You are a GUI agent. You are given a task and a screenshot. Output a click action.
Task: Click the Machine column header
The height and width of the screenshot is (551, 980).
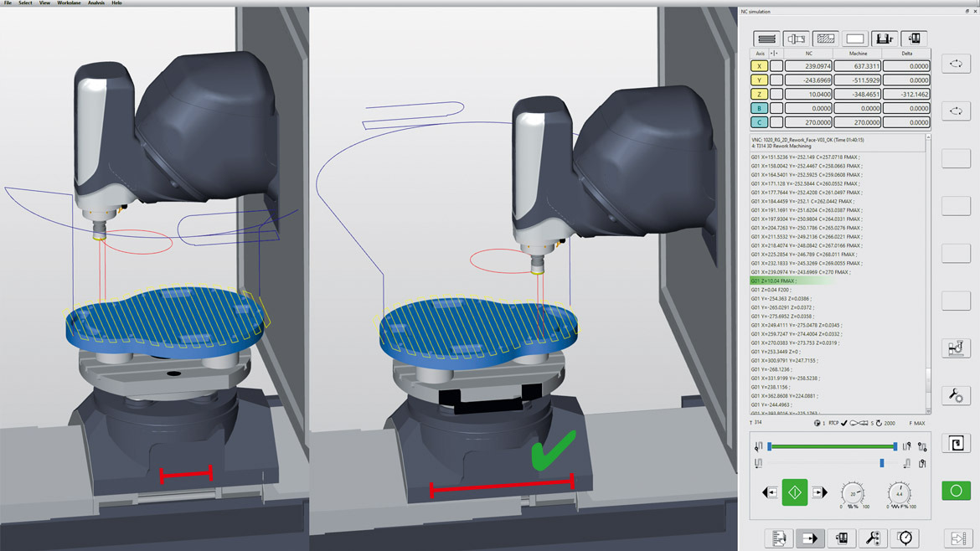coord(858,54)
